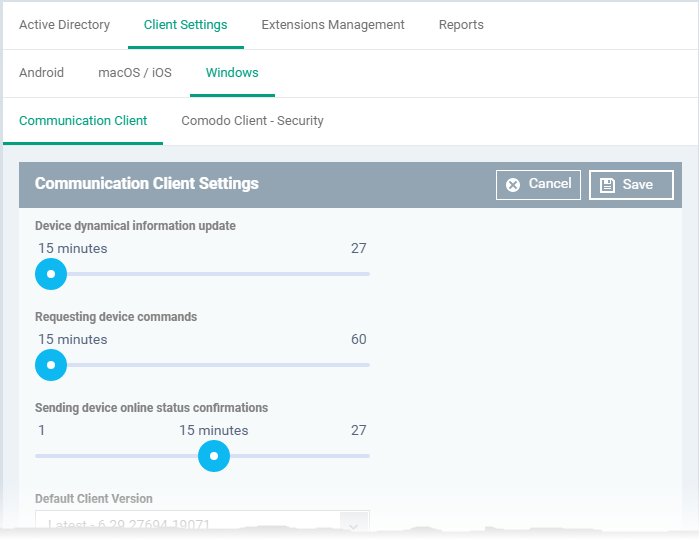Click Sending device online status slider handle
The image size is (700, 543).
214,456
